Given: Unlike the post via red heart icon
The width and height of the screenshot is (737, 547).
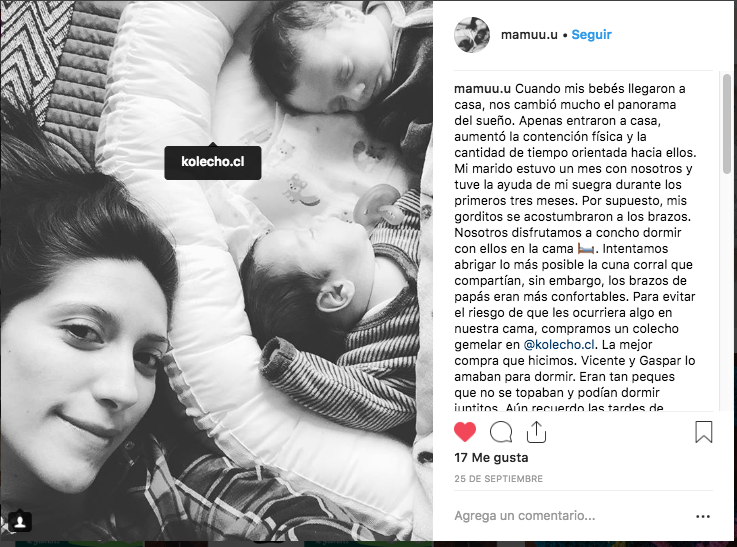Looking at the screenshot, I should pyautogui.click(x=465, y=432).
